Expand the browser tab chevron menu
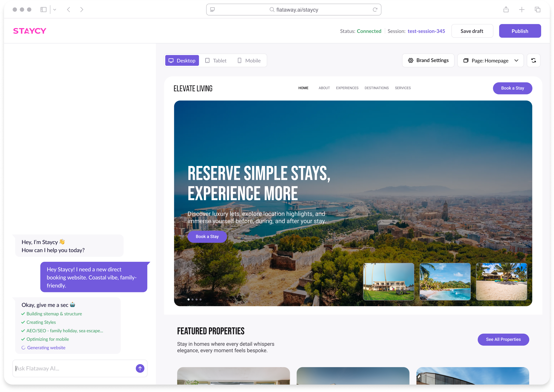 point(54,9)
